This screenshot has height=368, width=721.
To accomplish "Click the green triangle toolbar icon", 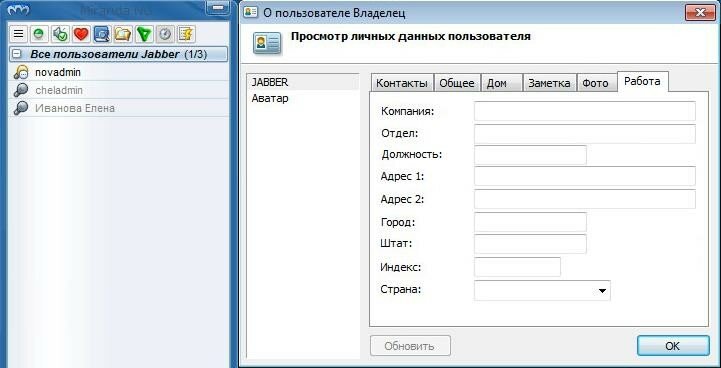I will 144,34.
